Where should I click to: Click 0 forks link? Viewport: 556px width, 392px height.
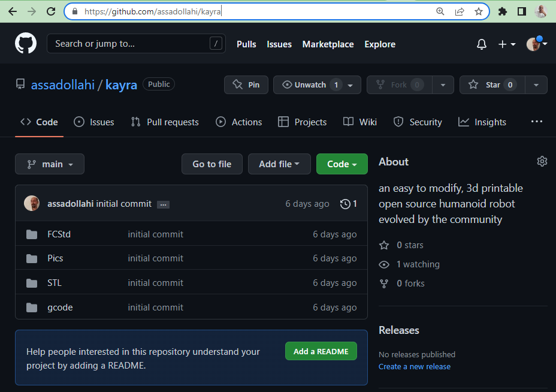coord(410,284)
